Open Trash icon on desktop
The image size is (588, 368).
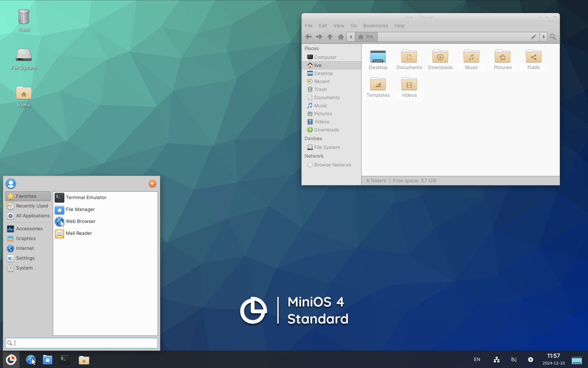coord(24,20)
